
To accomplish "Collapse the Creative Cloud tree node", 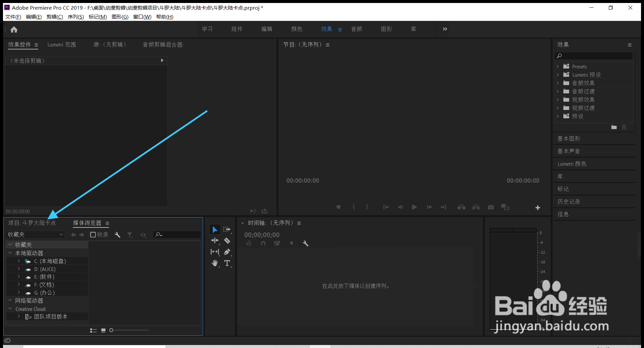I will [x=10, y=308].
